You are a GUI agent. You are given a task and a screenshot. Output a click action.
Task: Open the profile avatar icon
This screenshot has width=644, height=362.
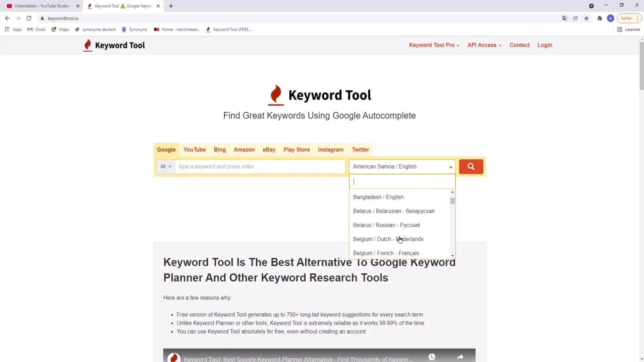tap(610, 18)
